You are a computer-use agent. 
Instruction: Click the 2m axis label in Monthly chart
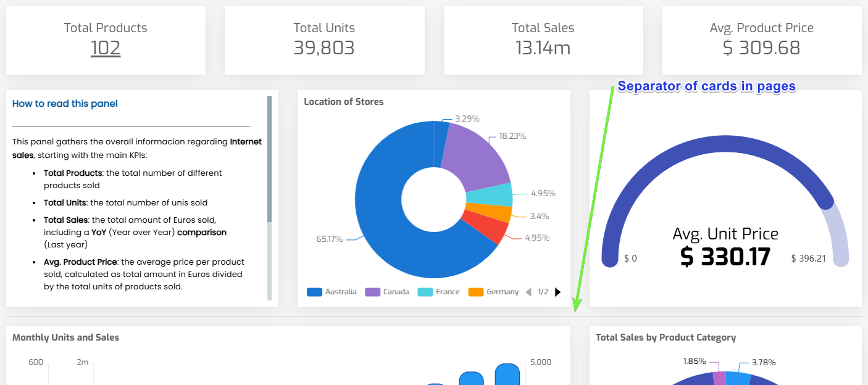(x=83, y=362)
